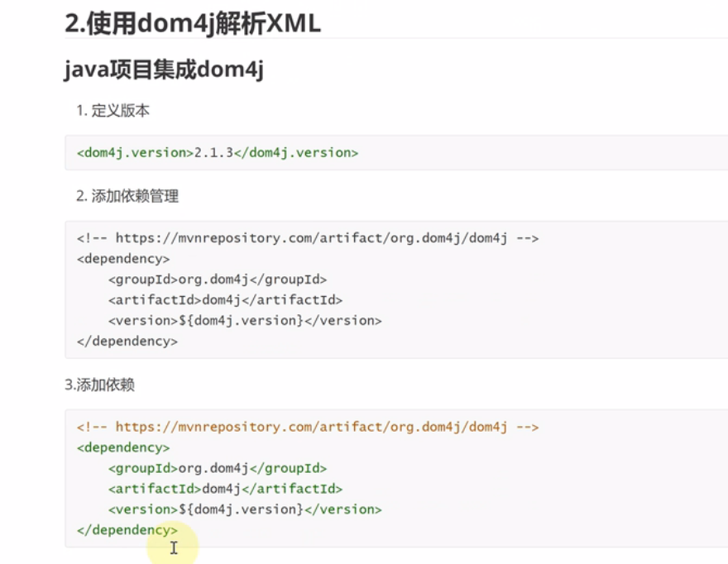Viewport: 728px width, 564px height.
Task: Click the "java项目集成dom4j" subheading
Action: [x=164, y=70]
